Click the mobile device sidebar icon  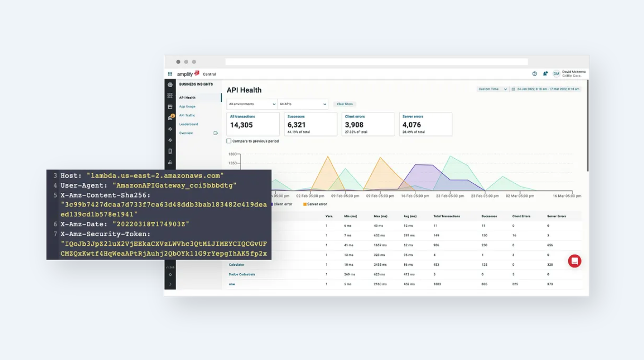[170, 152]
